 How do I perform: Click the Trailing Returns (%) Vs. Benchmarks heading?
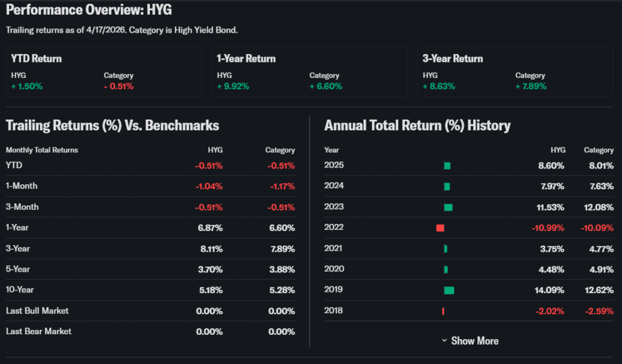tap(112, 126)
